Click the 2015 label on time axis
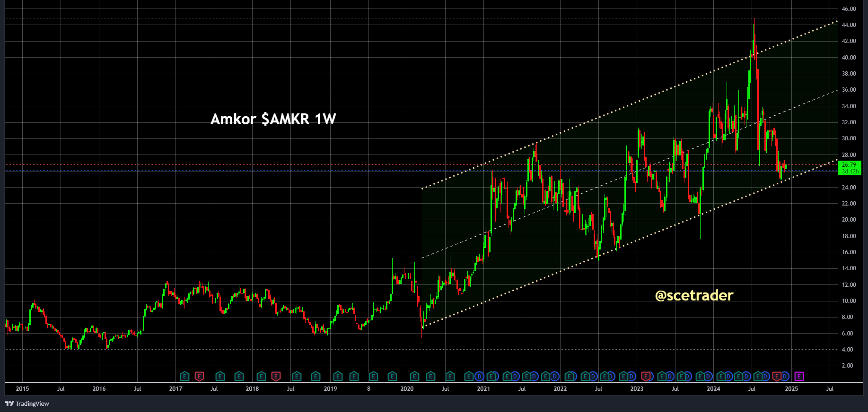Viewport: 868px width, 412px height. (22, 389)
